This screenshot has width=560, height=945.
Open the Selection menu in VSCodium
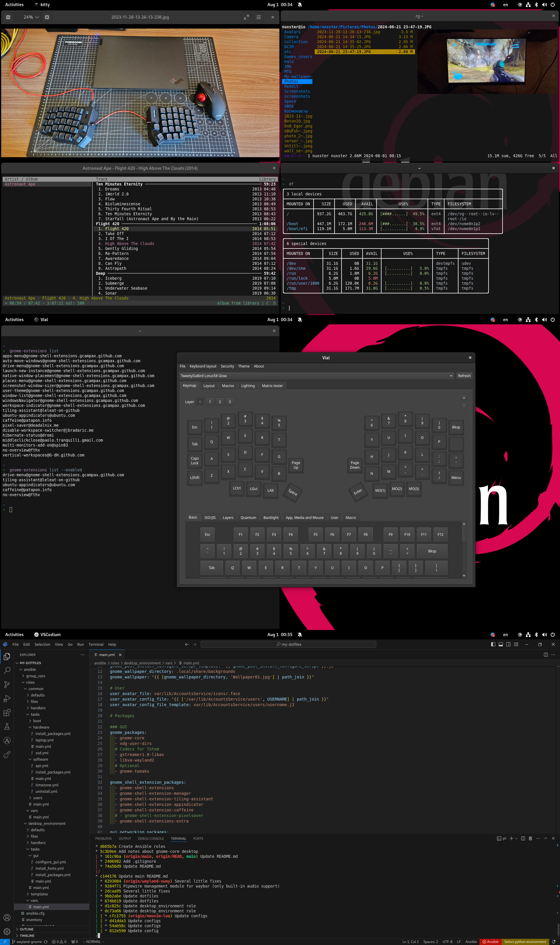coord(42,644)
